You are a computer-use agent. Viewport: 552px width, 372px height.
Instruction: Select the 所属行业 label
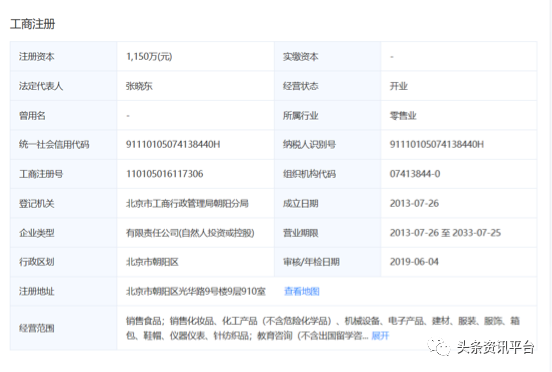300,115
